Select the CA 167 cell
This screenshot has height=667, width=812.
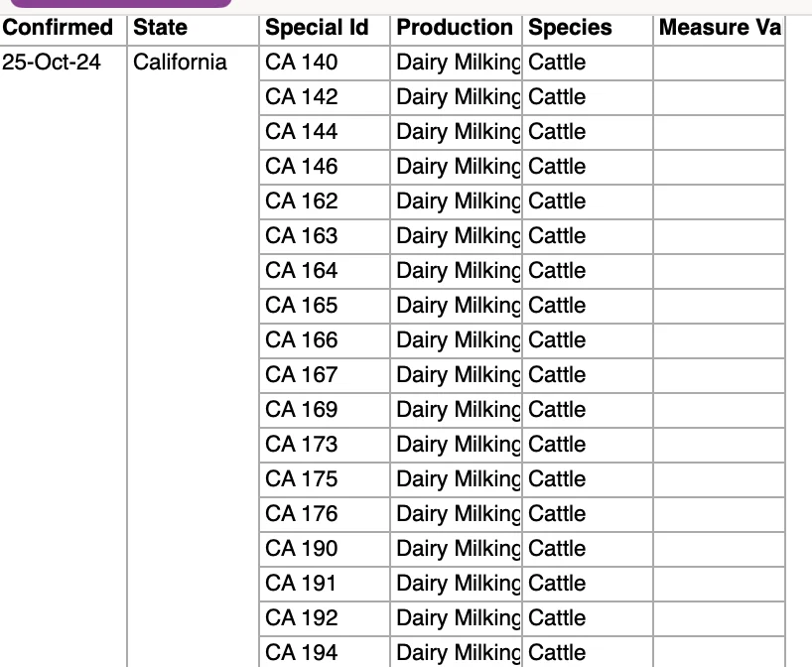tap(325, 375)
